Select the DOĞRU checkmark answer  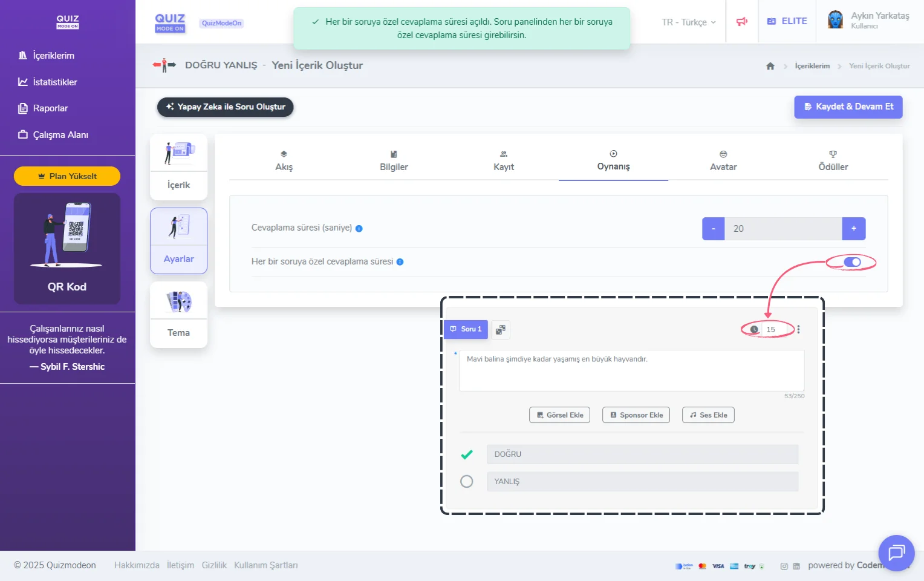tap(466, 455)
